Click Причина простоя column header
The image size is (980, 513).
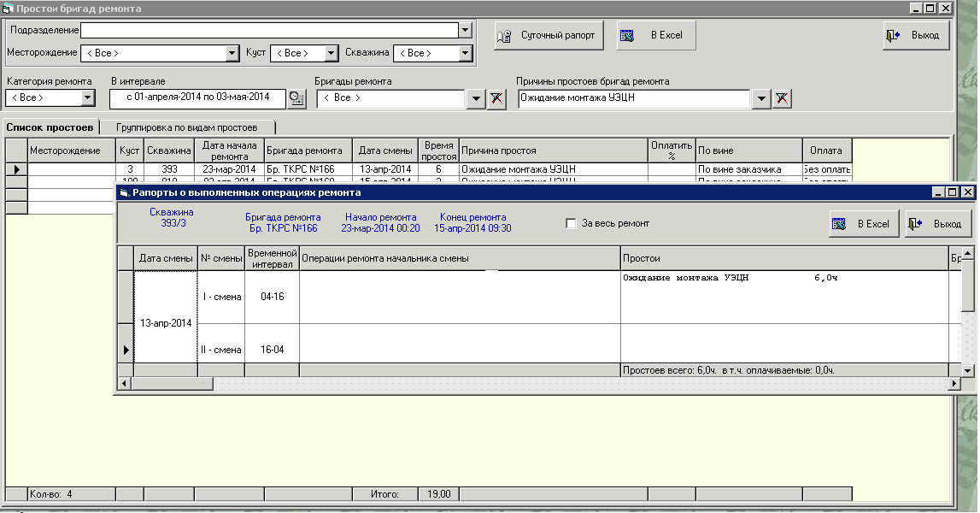554,150
